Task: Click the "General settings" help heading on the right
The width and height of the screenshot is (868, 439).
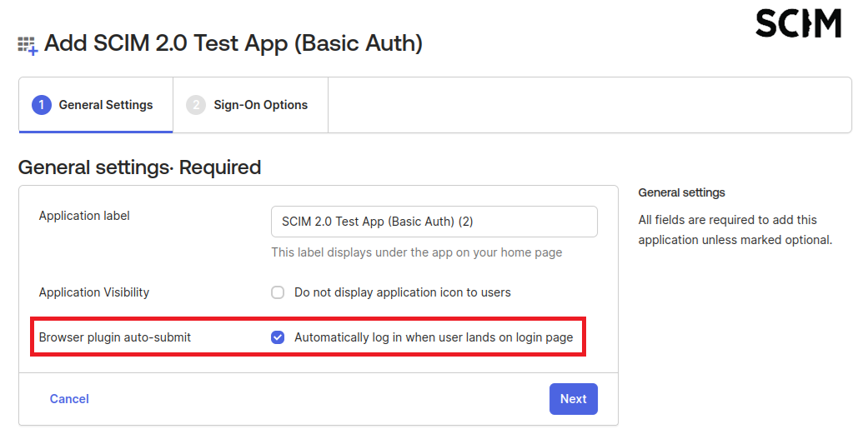Action: point(681,192)
